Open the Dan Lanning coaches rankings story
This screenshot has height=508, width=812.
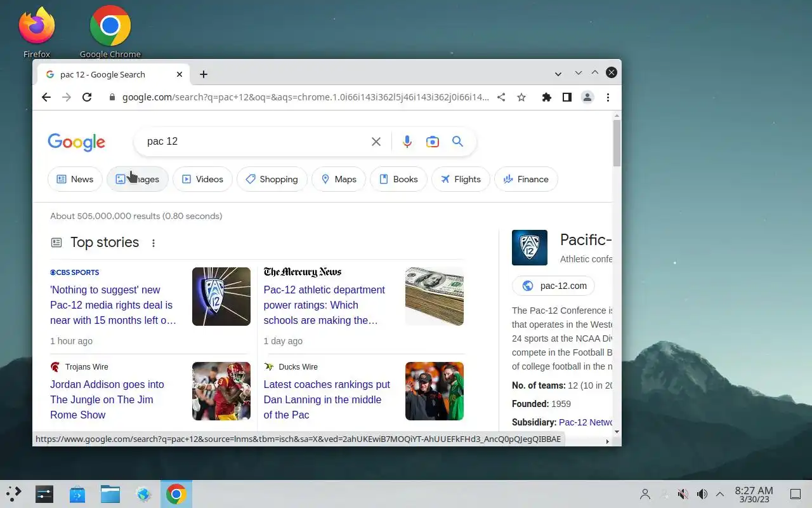(x=327, y=399)
